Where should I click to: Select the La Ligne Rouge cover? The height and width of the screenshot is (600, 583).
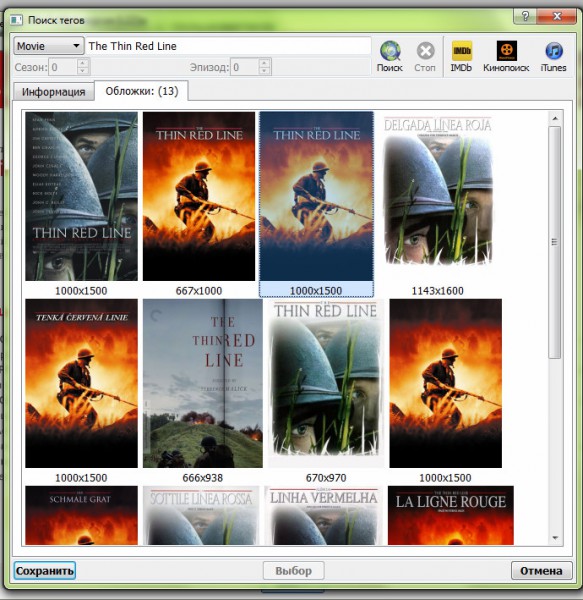click(451, 515)
